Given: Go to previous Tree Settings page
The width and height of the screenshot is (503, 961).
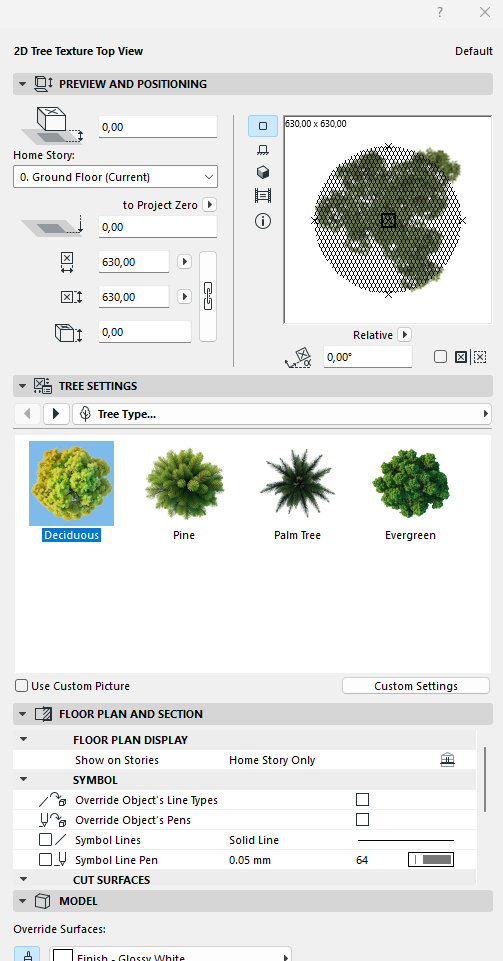Looking at the screenshot, I should (27, 414).
